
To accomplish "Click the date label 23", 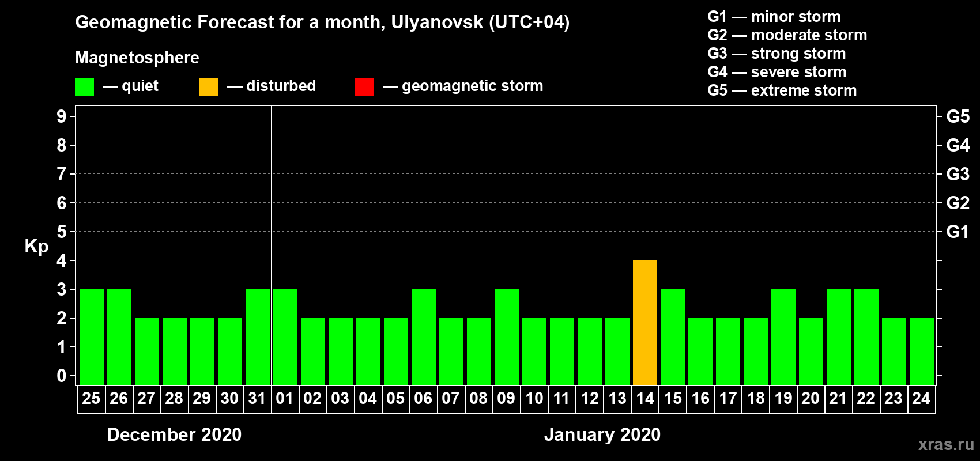I will coord(894,398).
